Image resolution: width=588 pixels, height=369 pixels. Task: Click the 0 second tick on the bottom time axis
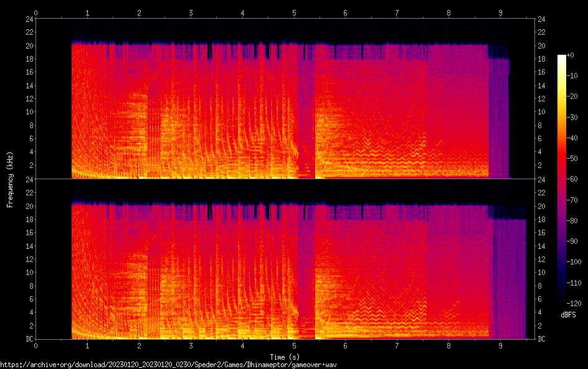click(x=36, y=345)
